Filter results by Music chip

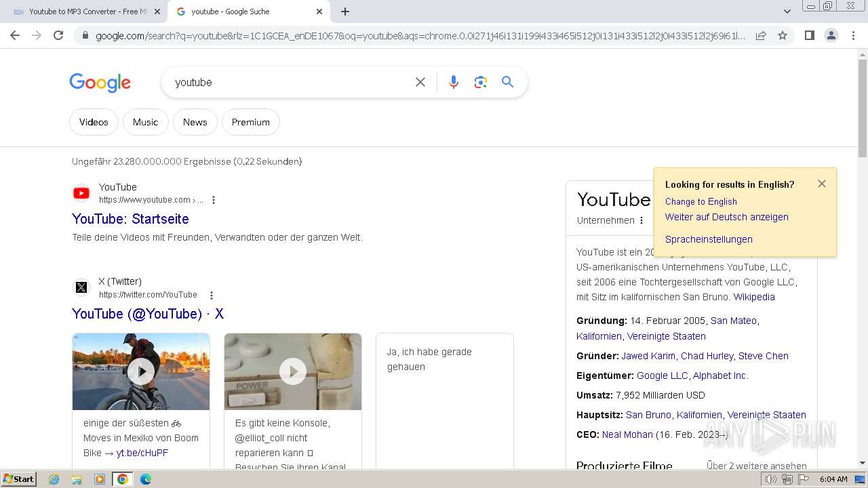tap(145, 122)
